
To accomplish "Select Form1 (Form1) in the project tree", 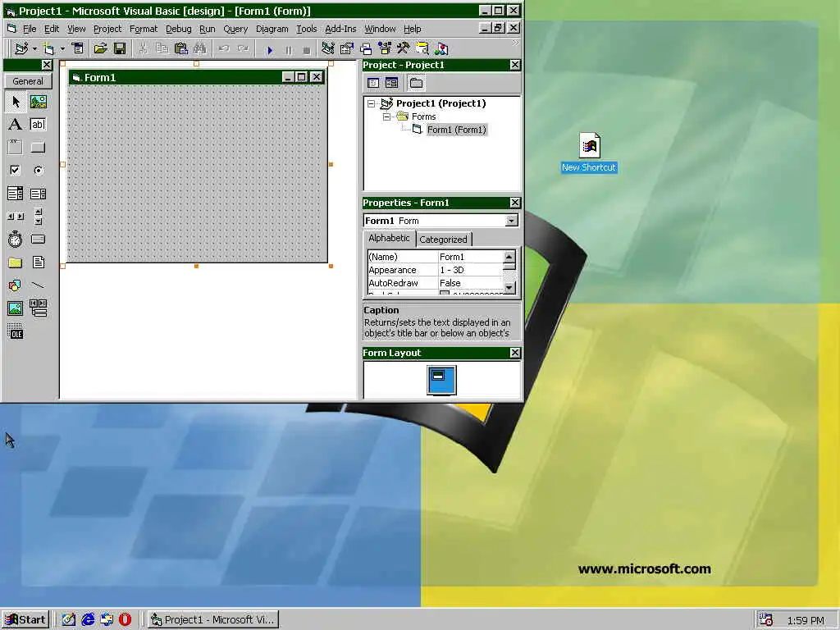I will click(x=456, y=130).
